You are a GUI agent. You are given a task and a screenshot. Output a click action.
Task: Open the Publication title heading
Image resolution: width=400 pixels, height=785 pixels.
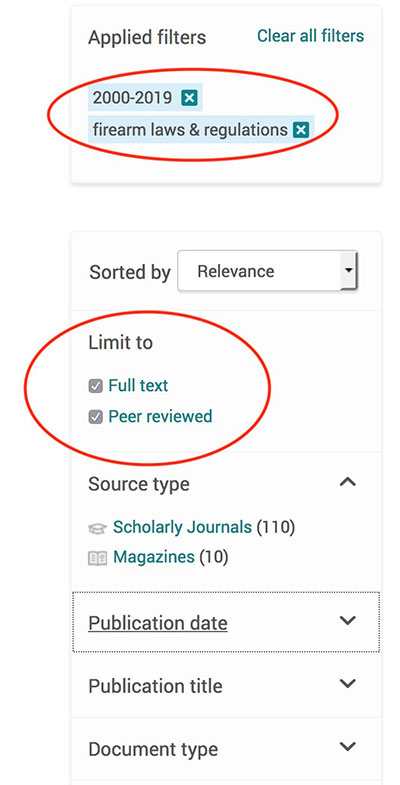click(x=155, y=686)
